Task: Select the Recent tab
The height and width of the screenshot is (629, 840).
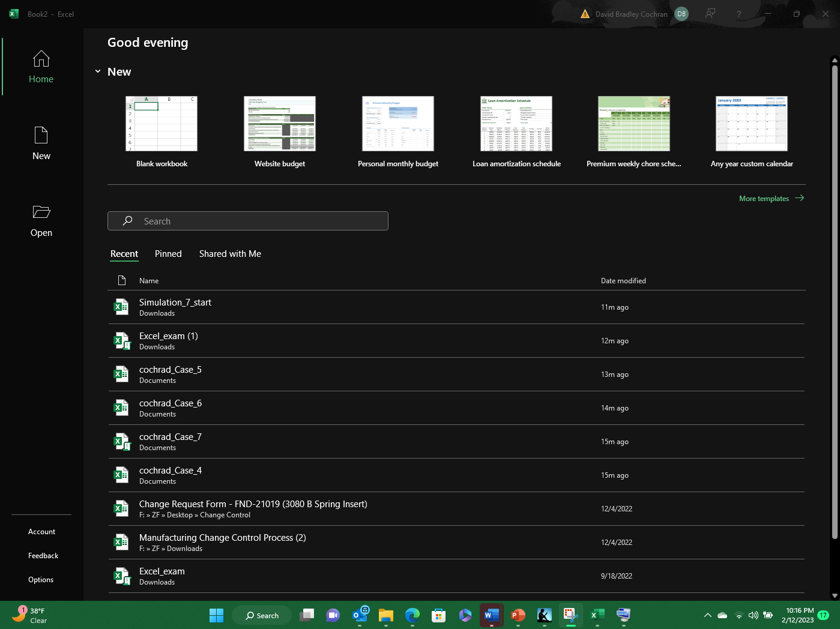Action: (124, 254)
